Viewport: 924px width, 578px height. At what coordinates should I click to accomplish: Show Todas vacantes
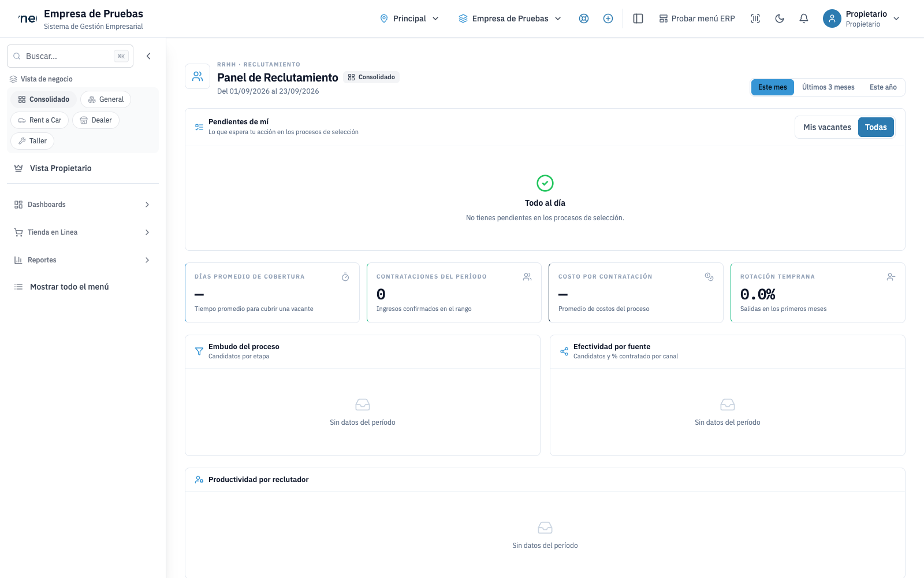(x=876, y=127)
